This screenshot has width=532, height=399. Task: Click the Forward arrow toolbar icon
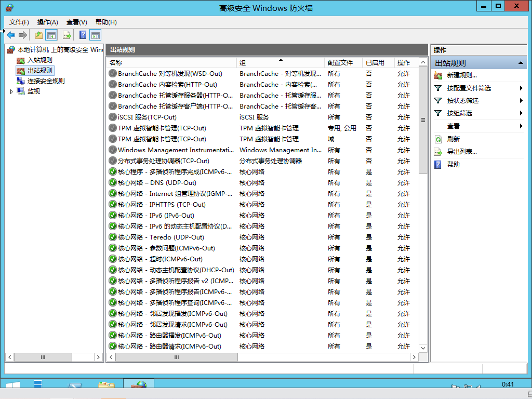[23, 35]
